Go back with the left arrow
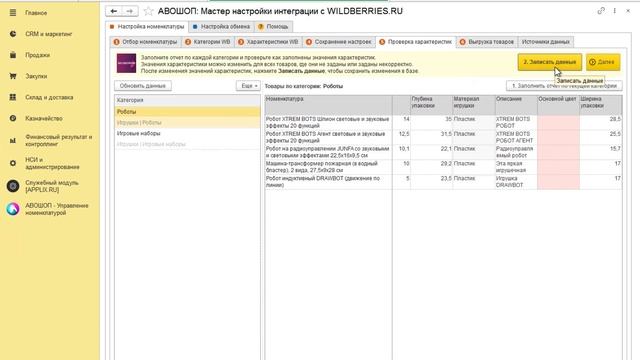Screen dimensions: 640x360 (114, 11)
